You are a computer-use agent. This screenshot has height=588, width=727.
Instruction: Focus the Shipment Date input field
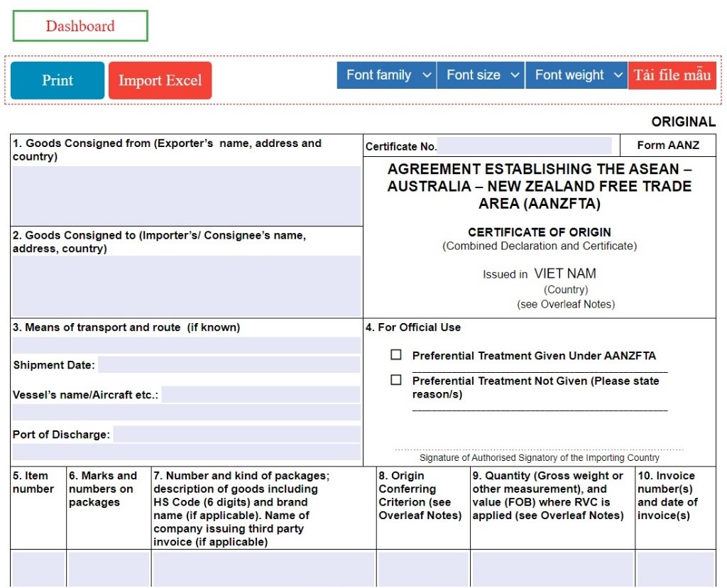coord(229,365)
